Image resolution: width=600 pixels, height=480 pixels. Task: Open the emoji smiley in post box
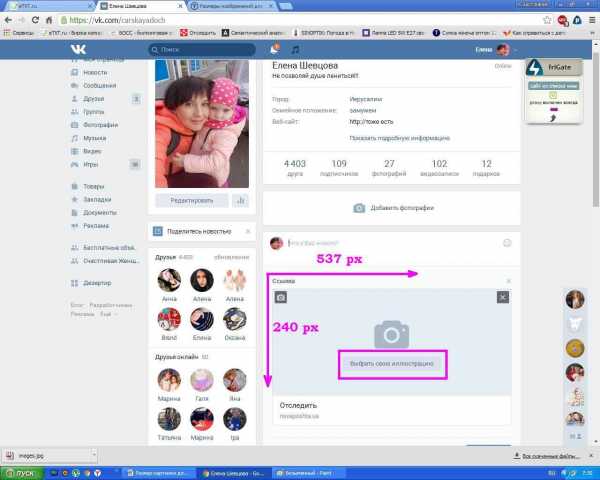tap(507, 243)
